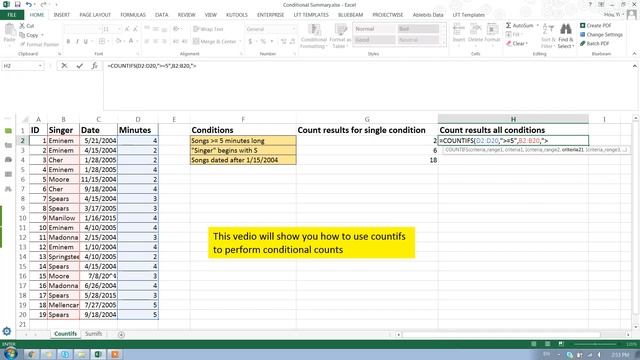Click the Clear eraser command
This screenshot has height=360, width=640.
coord(517,43)
